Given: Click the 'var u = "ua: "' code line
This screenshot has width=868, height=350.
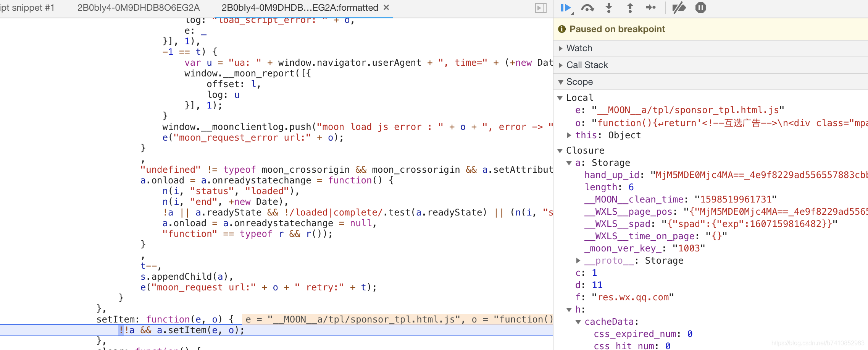Looking at the screenshot, I should pos(369,63).
